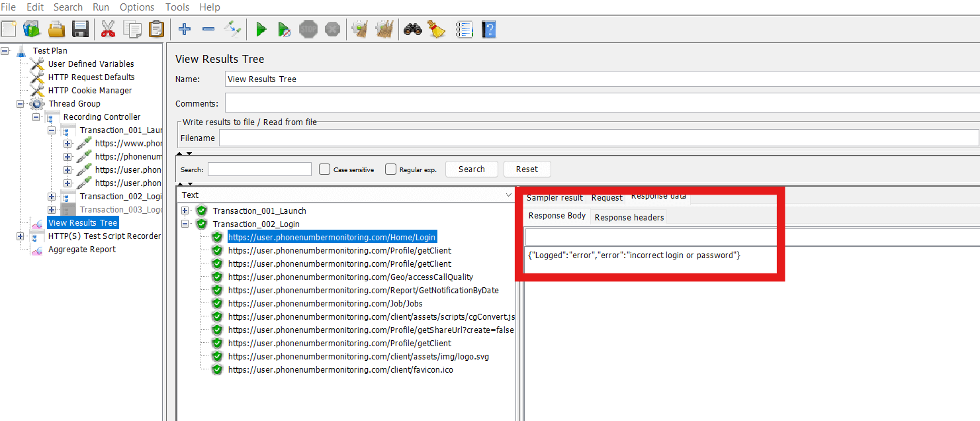Viewport: 980px width, 421px height.
Task: Click the Clear All double broom icon
Action: pyautogui.click(x=384, y=29)
